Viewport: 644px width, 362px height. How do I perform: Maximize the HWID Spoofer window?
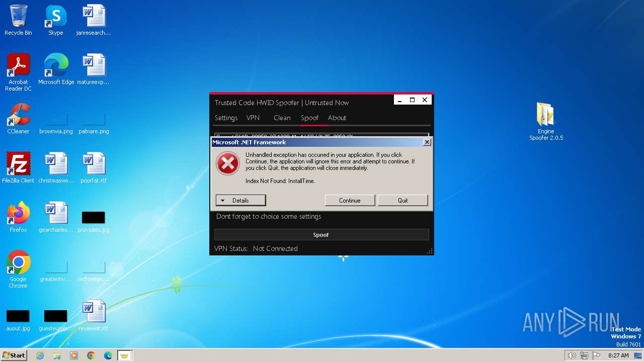(x=412, y=100)
